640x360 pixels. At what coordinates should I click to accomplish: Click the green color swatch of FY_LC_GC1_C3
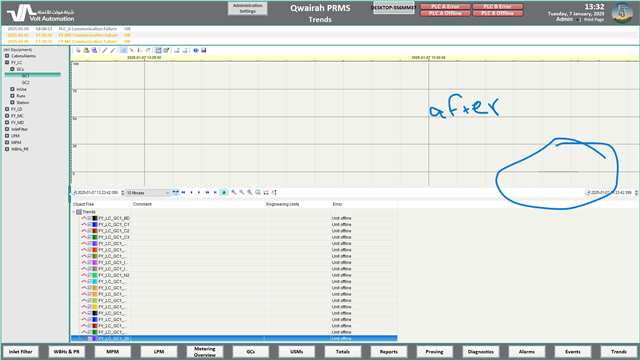pos(95,237)
